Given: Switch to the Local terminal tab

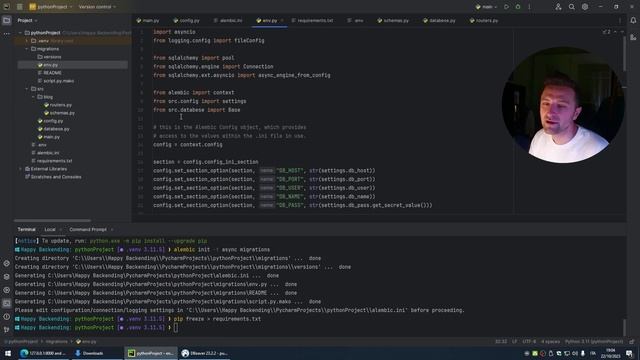Looking at the screenshot, I should tap(50, 229).
